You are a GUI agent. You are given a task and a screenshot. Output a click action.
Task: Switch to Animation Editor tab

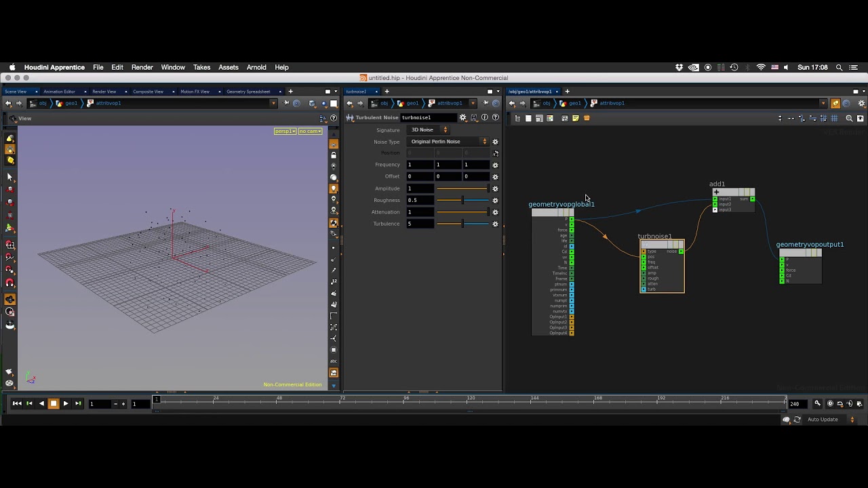[60, 91]
